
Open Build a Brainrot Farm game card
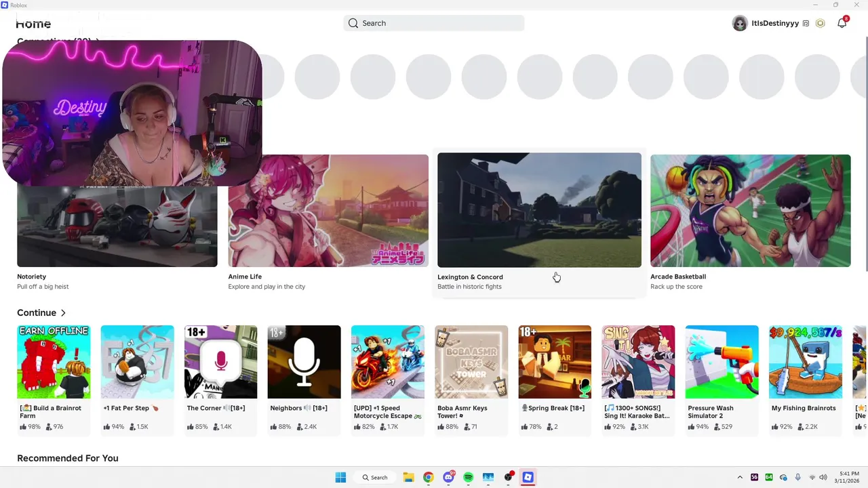(x=54, y=380)
